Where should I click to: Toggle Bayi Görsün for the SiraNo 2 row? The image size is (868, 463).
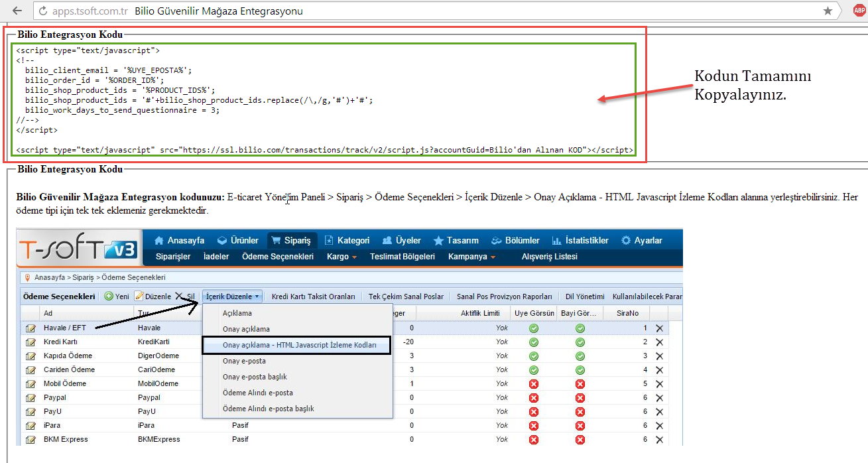coord(580,342)
